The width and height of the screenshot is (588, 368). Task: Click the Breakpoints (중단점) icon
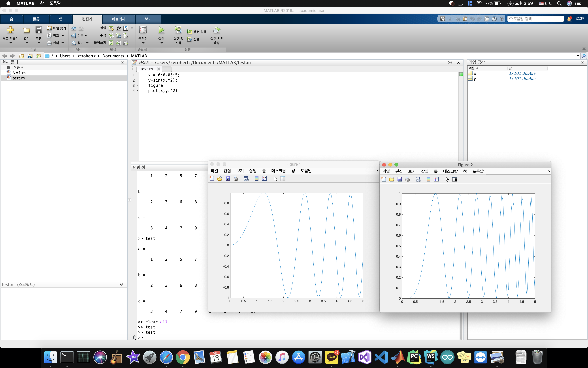coord(143,30)
